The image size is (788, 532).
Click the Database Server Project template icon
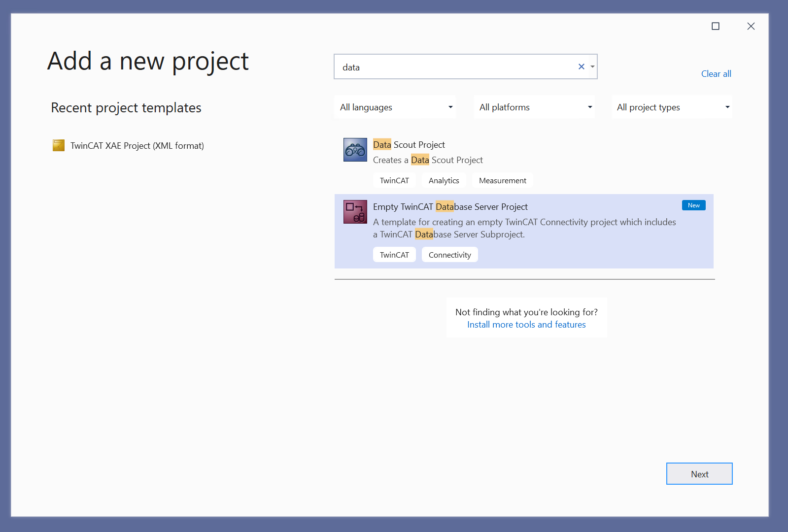pyautogui.click(x=355, y=212)
